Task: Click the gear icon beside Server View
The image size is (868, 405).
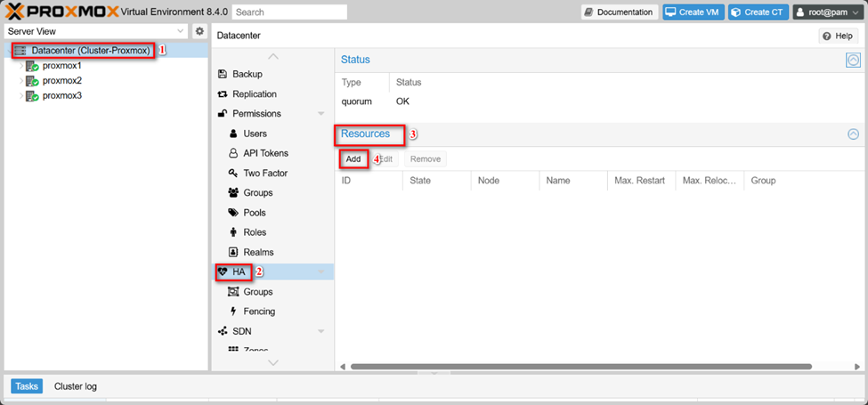Action: (199, 32)
